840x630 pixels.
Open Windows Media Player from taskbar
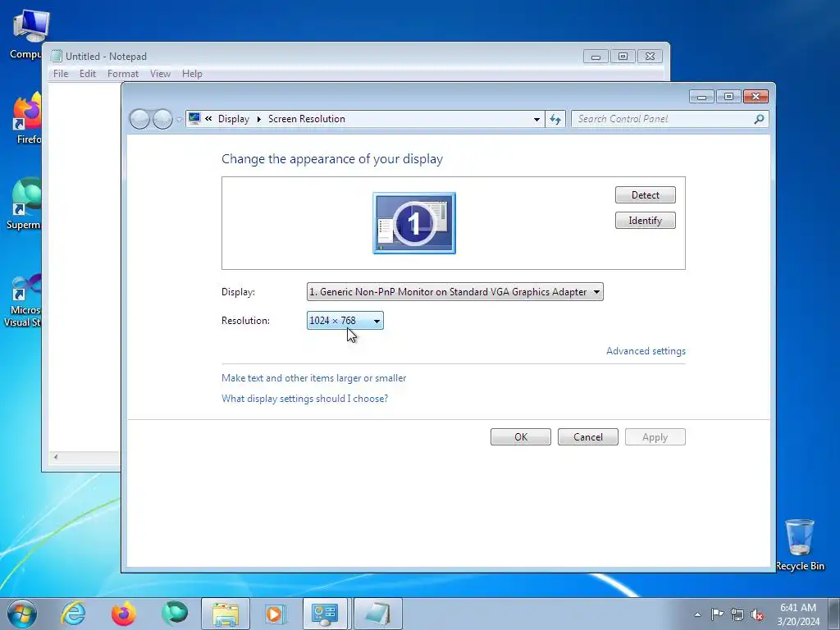point(276,614)
